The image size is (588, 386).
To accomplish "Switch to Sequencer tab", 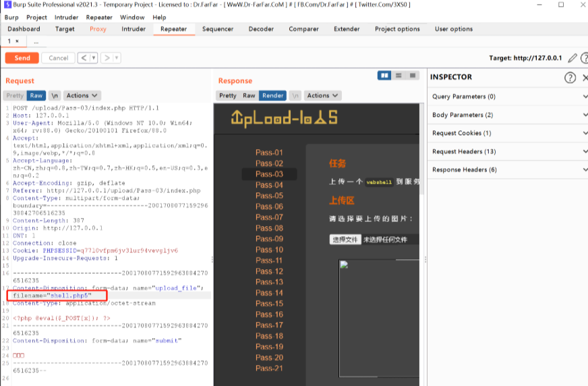I will [218, 29].
